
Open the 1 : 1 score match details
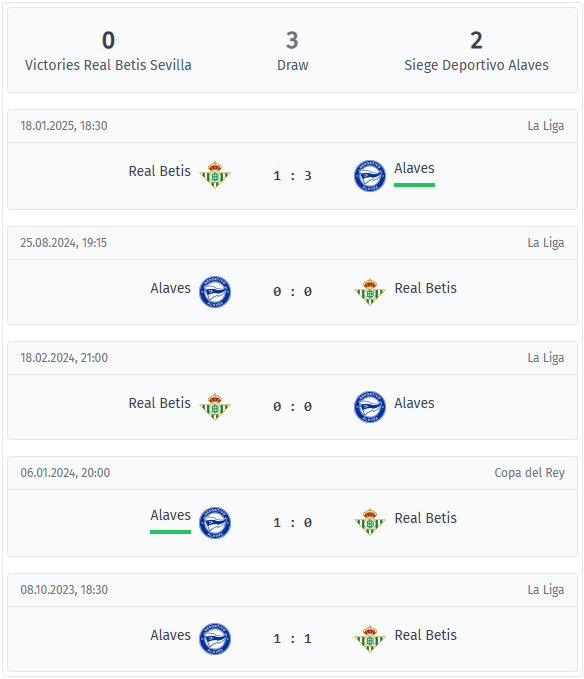[x=292, y=639]
